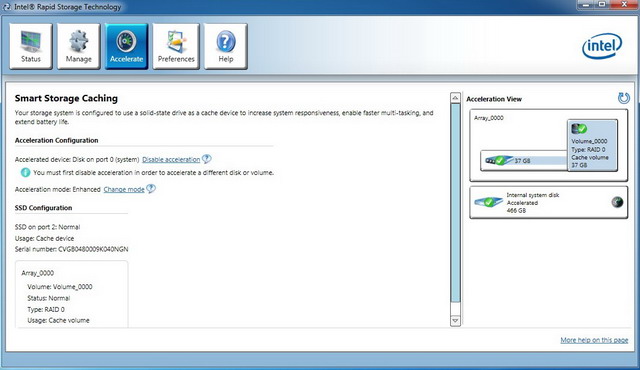Click the Intel logo
Screen dimensions: 640x370
pyautogui.click(x=602, y=46)
